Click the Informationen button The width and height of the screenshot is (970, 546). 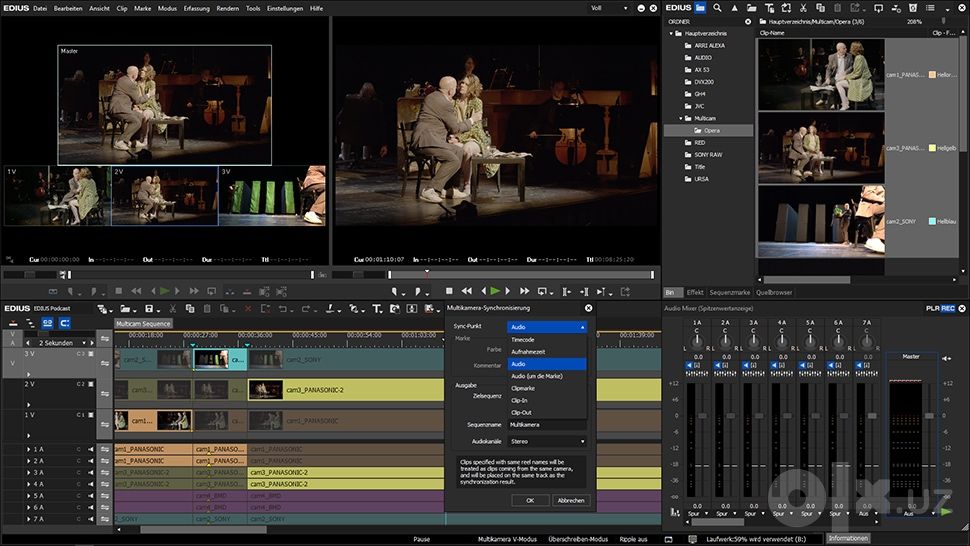(x=848, y=539)
